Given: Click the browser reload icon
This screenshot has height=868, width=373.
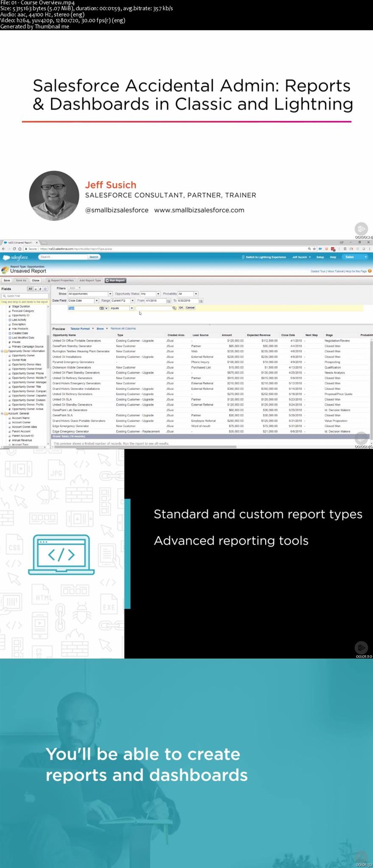Looking at the screenshot, I should point(14,249).
